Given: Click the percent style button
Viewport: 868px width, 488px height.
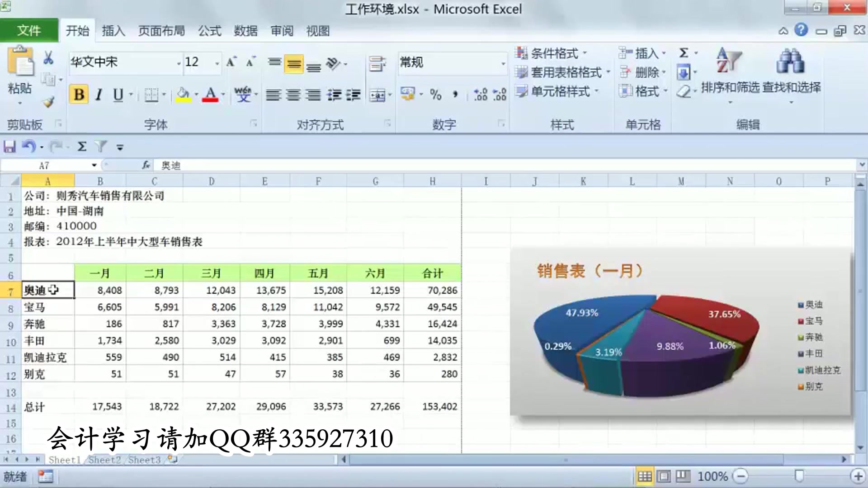Looking at the screenshot, I should tap(435, 95).
